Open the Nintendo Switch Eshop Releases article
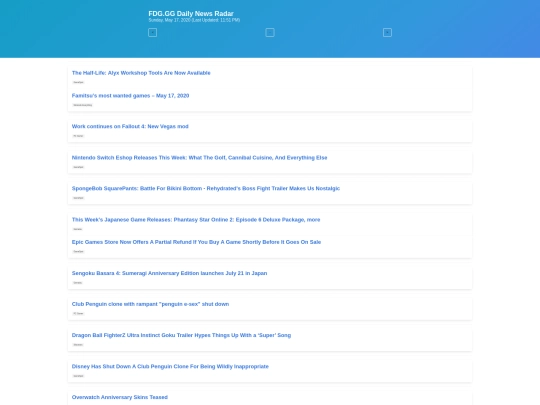The height and width of the screenshot is (405, 540). (199, 157)
